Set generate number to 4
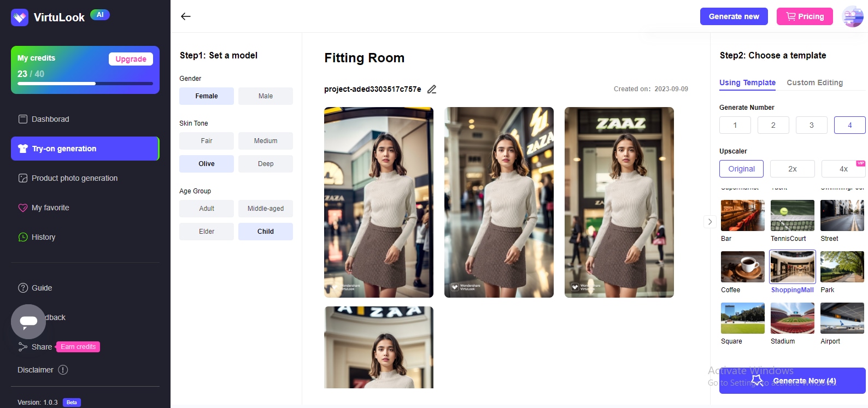The image size is (868, 408). [850, 125]
